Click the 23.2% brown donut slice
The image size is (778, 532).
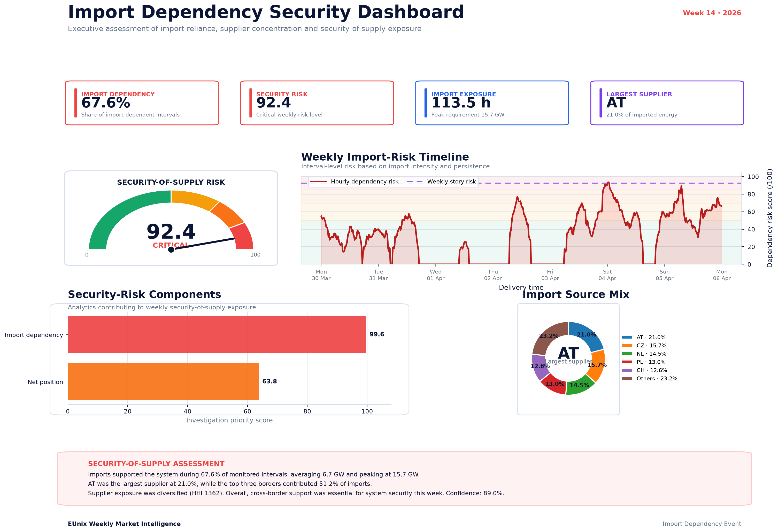[x=549, y=336]
